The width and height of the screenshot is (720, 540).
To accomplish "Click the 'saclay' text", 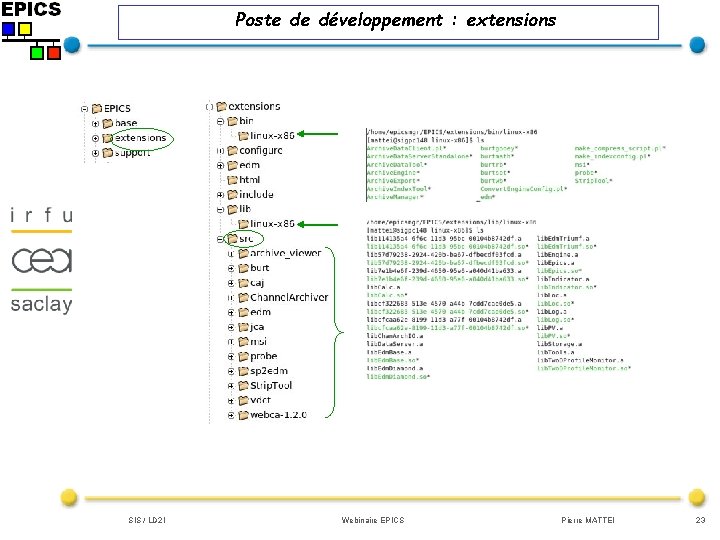I will (x=42, y=304).
